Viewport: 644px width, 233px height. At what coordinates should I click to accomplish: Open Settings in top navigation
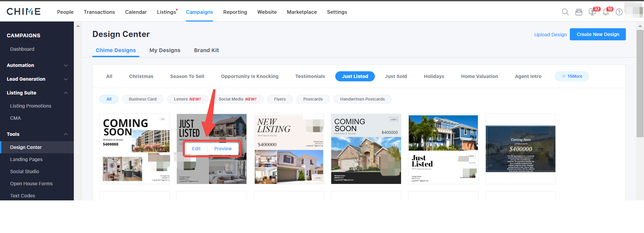coord(337,12)
